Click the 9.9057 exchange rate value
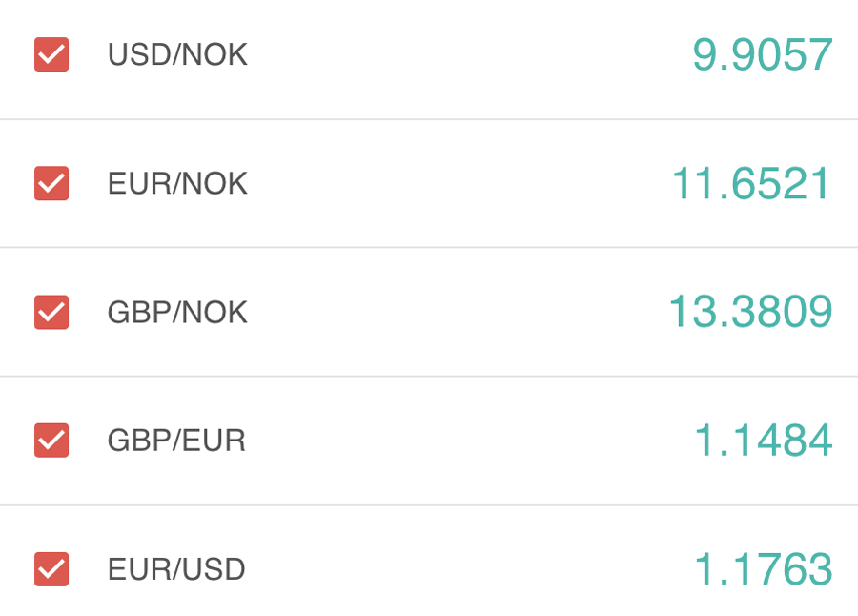The image size is (858, 616). [763, 55]
